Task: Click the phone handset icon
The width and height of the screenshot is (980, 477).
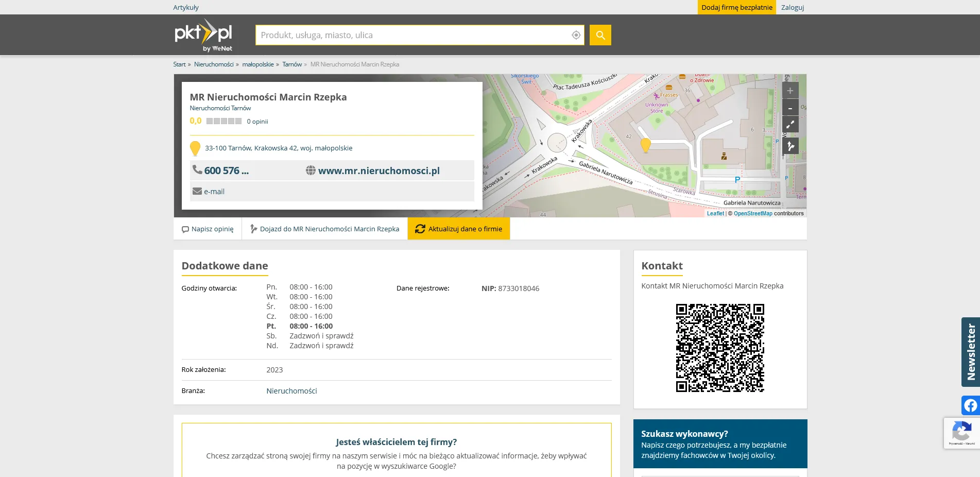Action: point(197,169)
